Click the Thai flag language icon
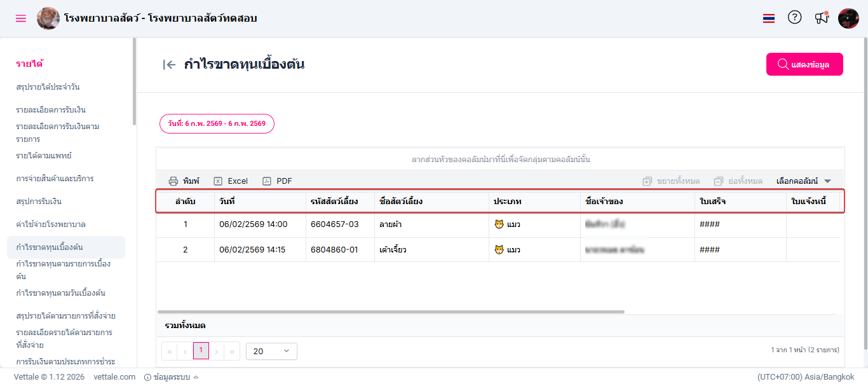Viewport: 868px width, 386px height. [769, 18]
